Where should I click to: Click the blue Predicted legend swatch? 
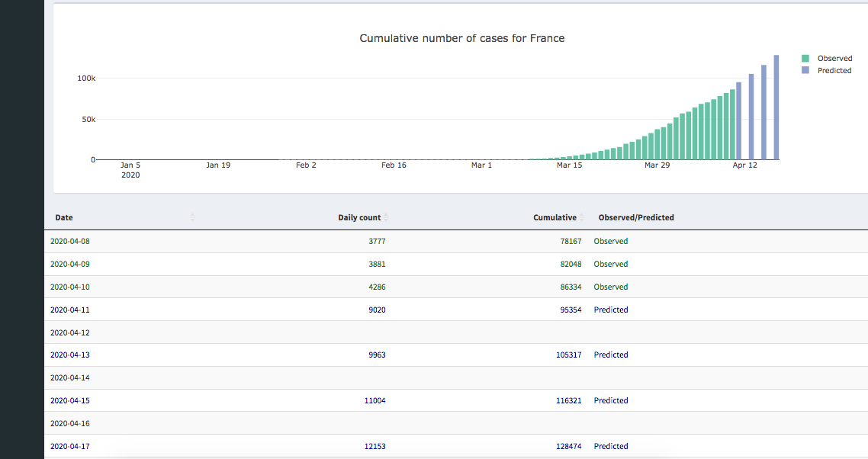tap(805, 71)
